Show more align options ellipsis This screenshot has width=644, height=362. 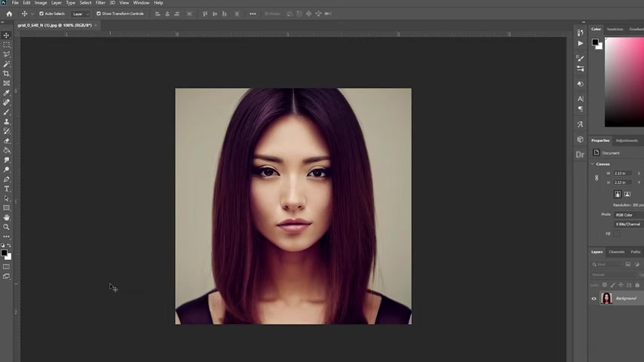(x=253, y=14)
